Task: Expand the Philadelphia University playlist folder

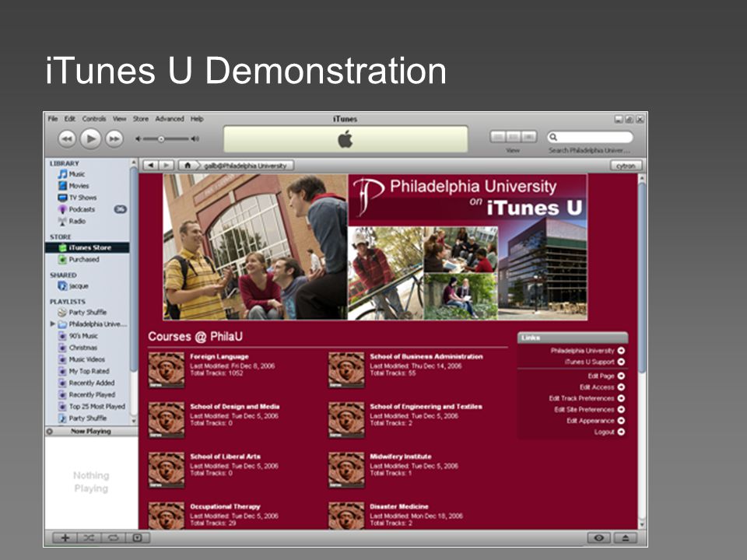Action: 52,324
